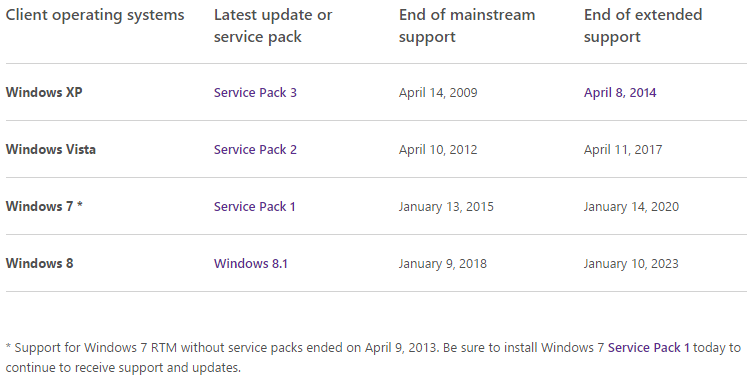Click the Windows XP row label
This screenshot has width=755, height=380.
pyautogui.click(x=44, y=92)
